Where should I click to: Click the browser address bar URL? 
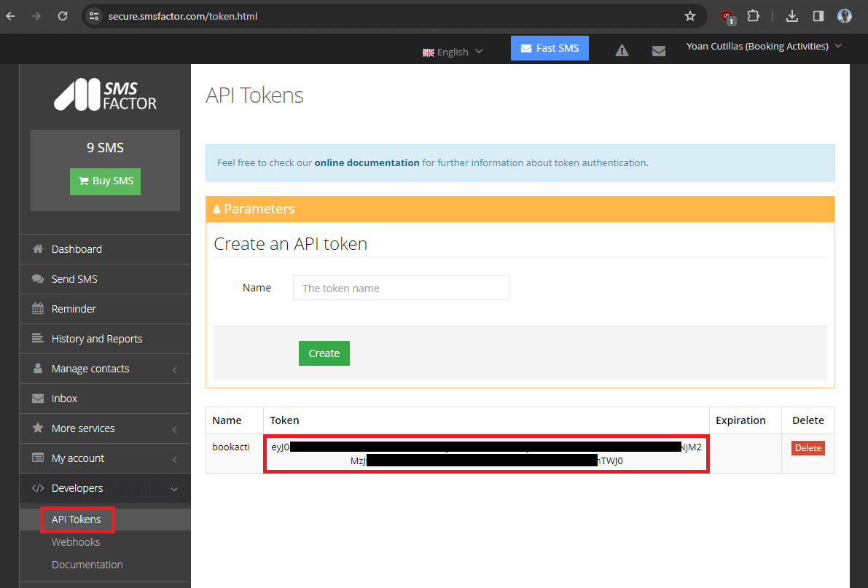point(183,16)
